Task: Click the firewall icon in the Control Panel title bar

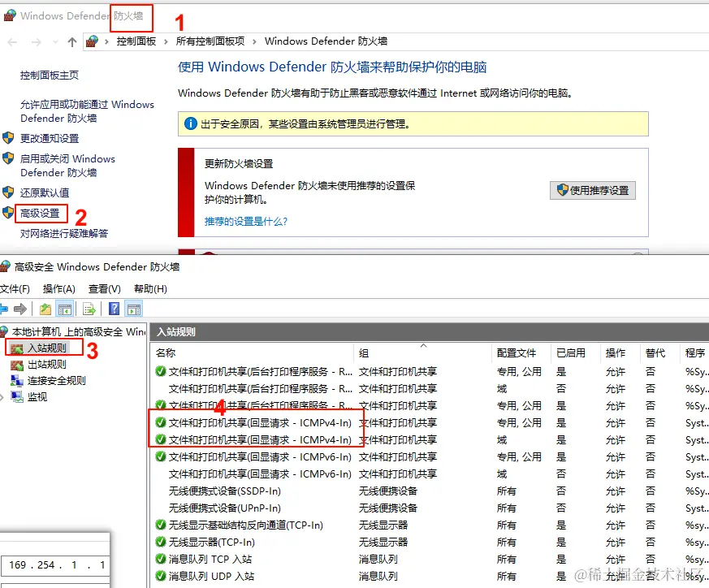Action: (x=10, y=15)
